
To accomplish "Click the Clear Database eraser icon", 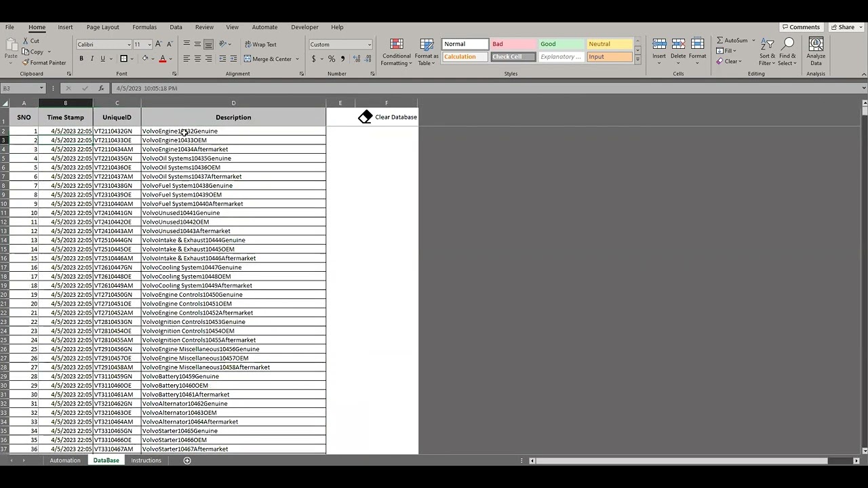I will coord(366,117).
